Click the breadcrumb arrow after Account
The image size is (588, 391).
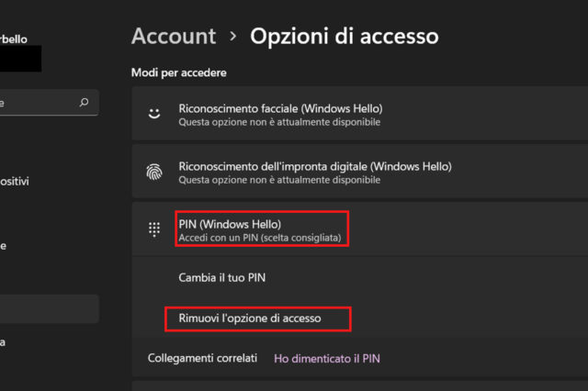point(233,37)
